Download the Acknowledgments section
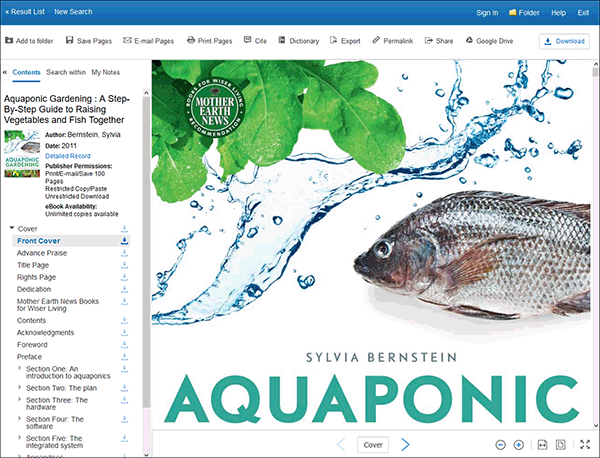This screenshot has height=458, width=600. click(124, 332)
